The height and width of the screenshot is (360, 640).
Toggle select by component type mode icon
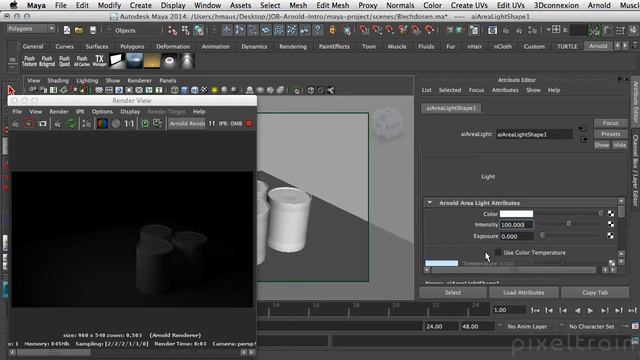(199, 30)
